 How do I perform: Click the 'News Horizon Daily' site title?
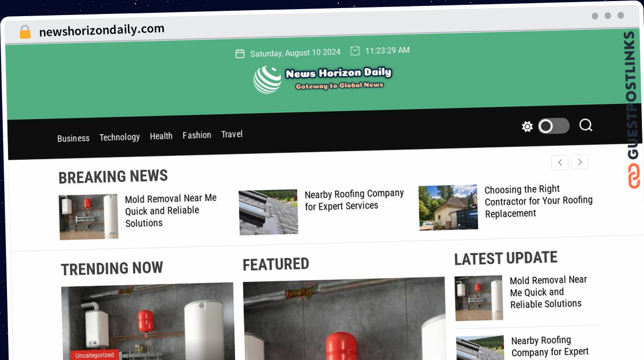click(x=339, y=73)
